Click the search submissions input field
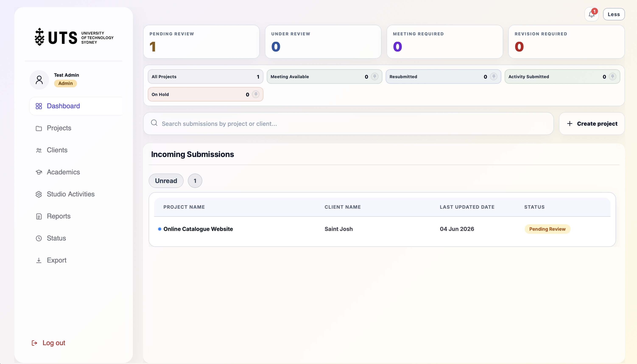The image size is (637, 364). click(x=348, y=124)
